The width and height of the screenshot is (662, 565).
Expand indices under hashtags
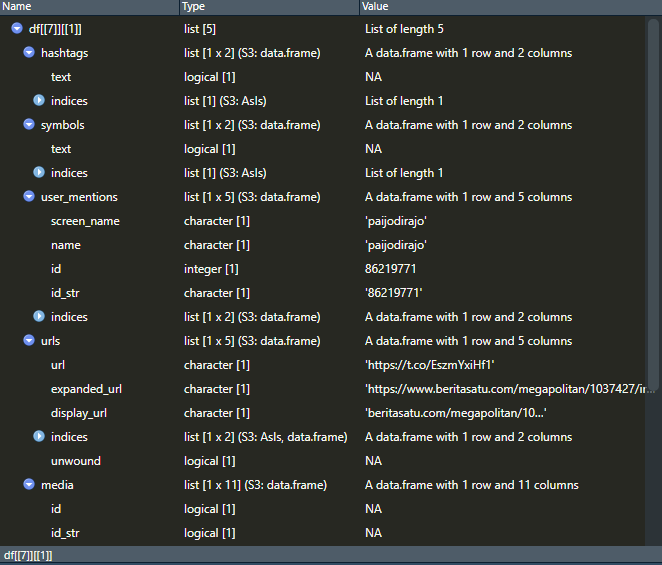coord(39,100)
